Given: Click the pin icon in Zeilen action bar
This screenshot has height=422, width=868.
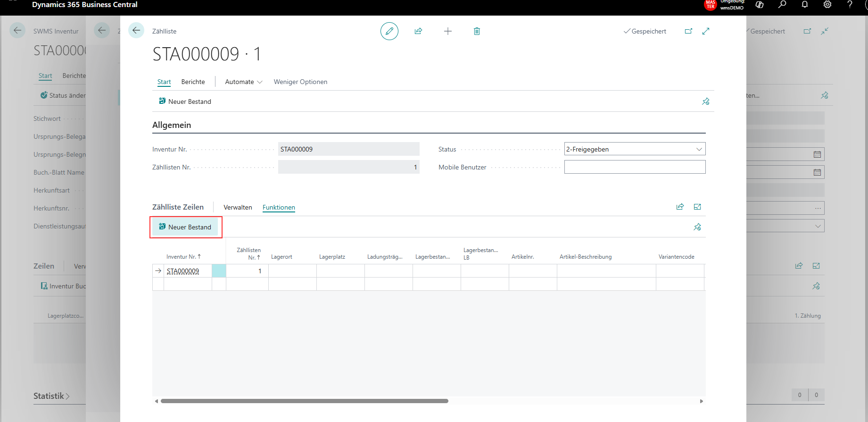Looking at the screenshot, I should (697, 227).
